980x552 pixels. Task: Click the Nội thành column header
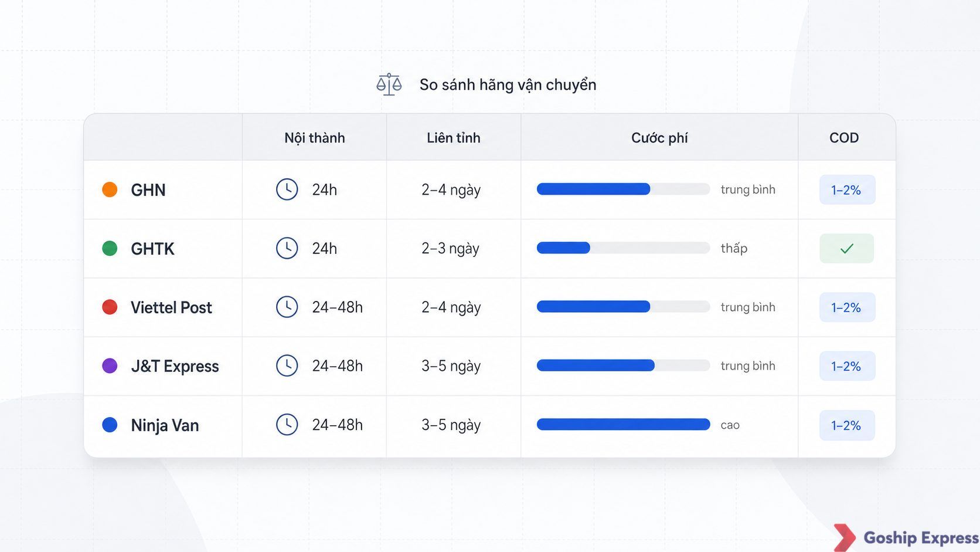pyautogui.click(x=315, y=138)
